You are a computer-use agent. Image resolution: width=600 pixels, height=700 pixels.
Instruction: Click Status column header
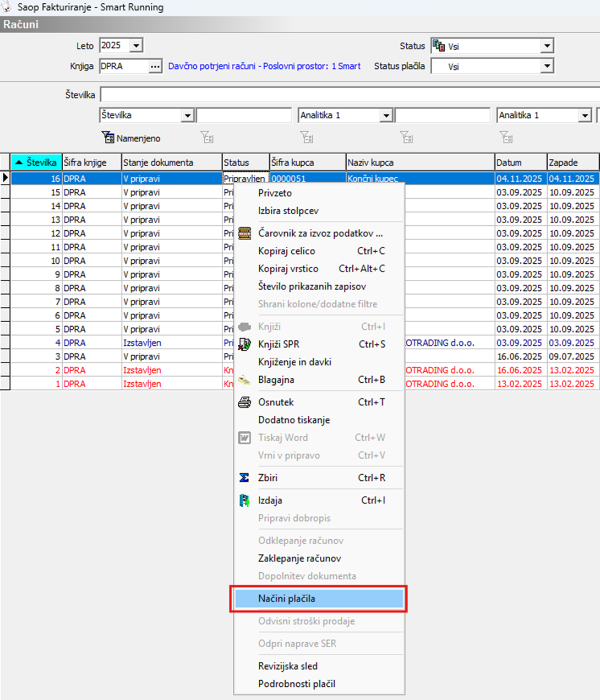246,162
